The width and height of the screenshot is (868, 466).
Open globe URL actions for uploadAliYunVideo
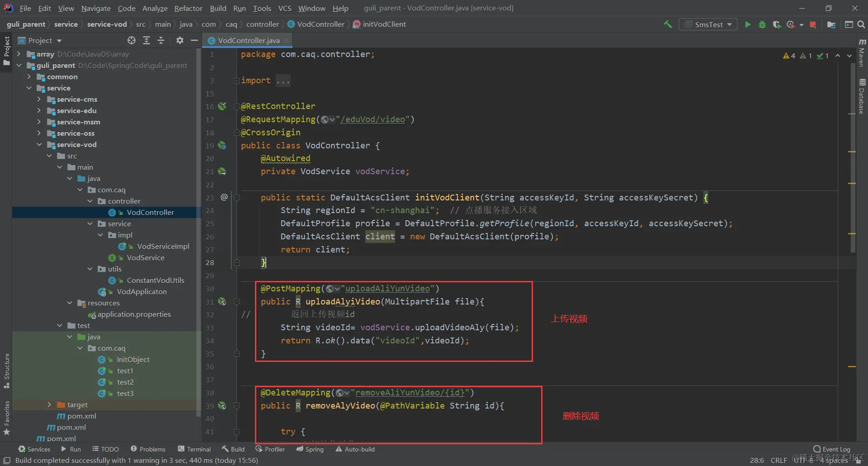tap(333, 289)
